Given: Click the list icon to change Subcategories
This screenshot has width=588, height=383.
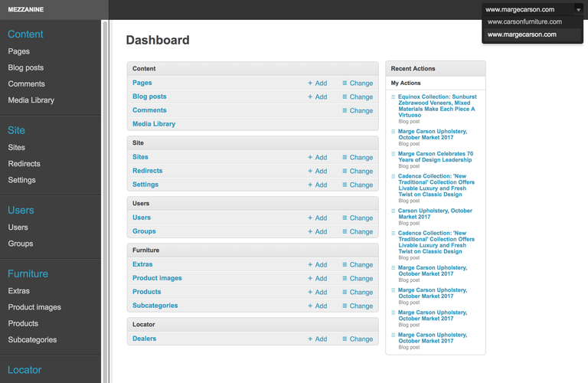Looking at the screenshot, I should click(345, 306).
